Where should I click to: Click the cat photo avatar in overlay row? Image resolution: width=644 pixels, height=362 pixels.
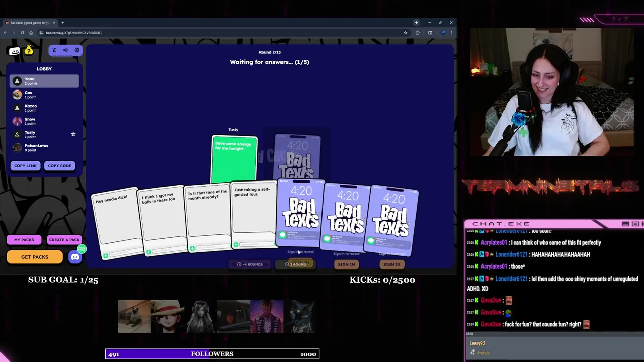coord(134,317)
